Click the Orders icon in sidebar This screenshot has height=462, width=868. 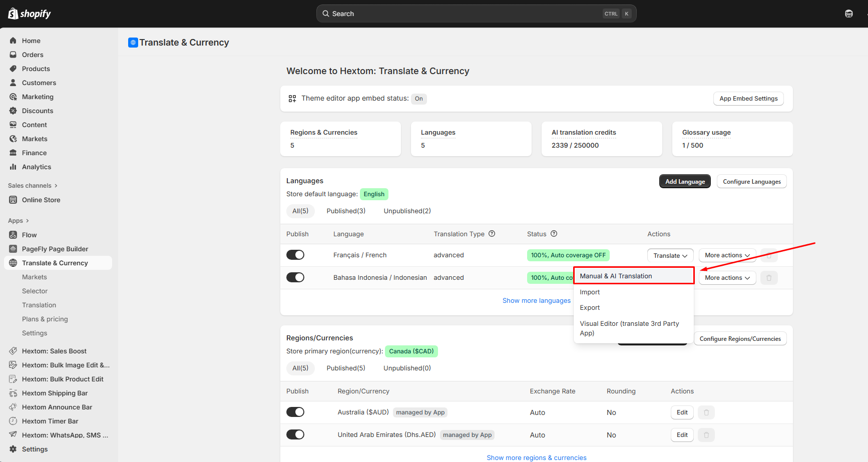pos(13,55)
